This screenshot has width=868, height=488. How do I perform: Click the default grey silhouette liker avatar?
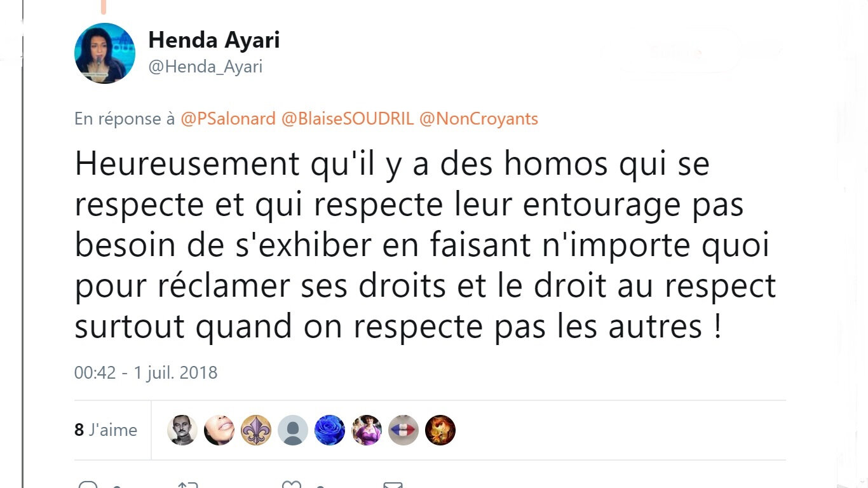coord(293,430)
